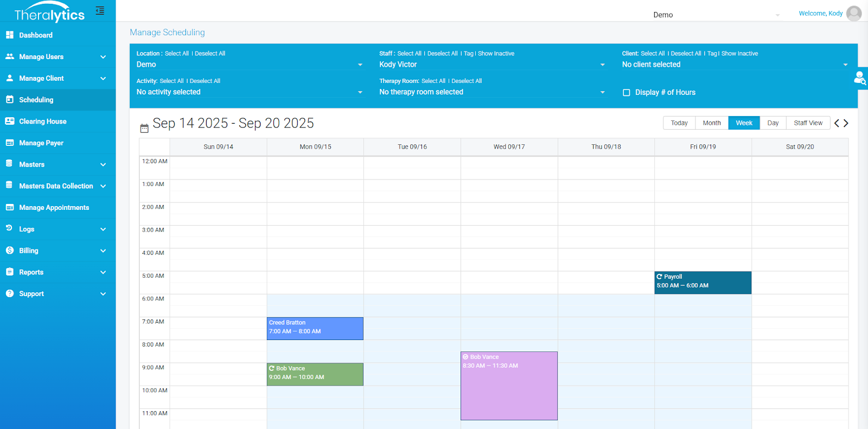Image resolution: width=868 pixels, height=429 pixels.
Task: Click the Billing dollar icon
Action: 10,250
